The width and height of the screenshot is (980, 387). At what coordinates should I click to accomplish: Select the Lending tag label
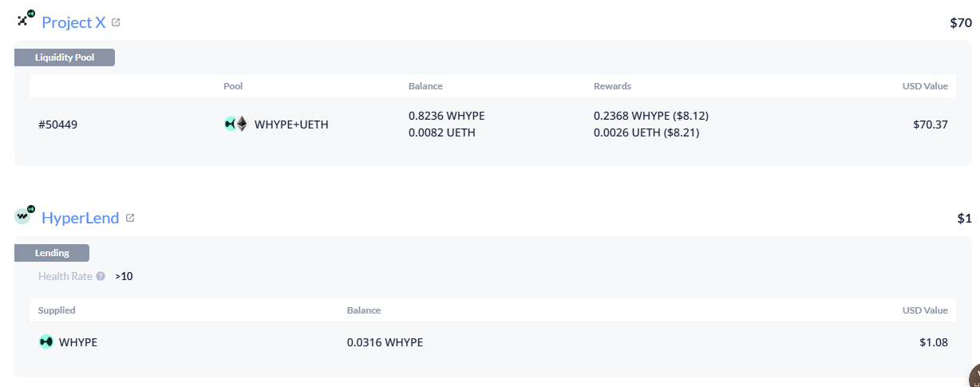(52, 253)
